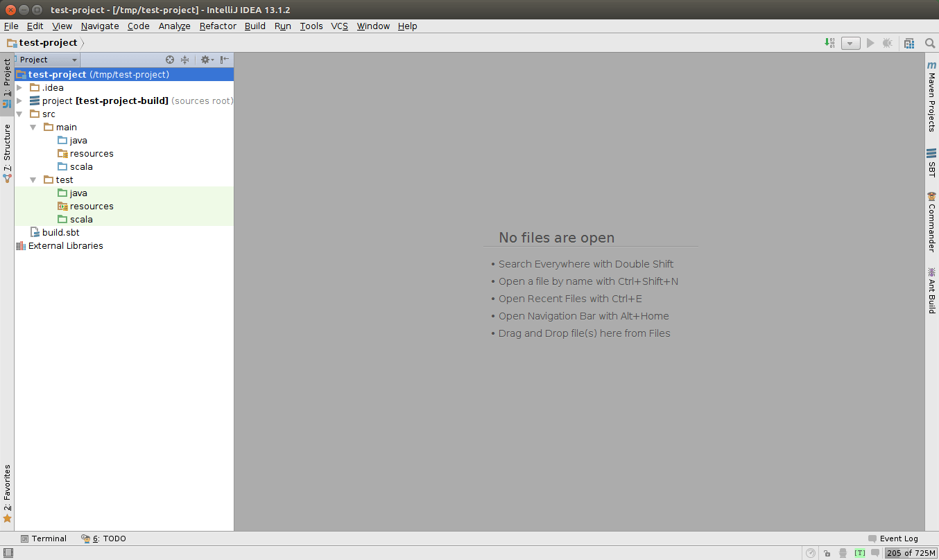Open the 6: TODO tool window
This screenshot has width=939, height=560.
pos(103,539)
